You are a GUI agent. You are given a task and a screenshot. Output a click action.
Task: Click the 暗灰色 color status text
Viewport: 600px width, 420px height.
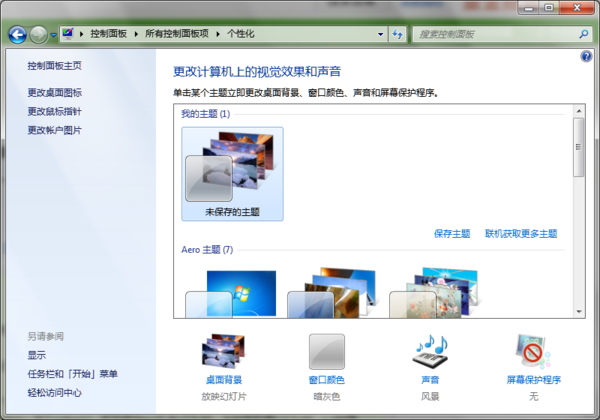327,397
